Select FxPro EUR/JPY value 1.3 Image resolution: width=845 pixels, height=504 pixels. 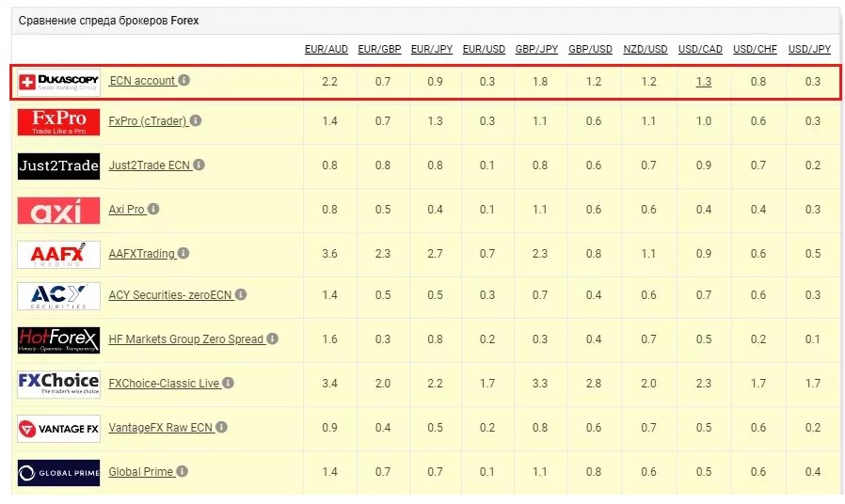pos(435,121)
